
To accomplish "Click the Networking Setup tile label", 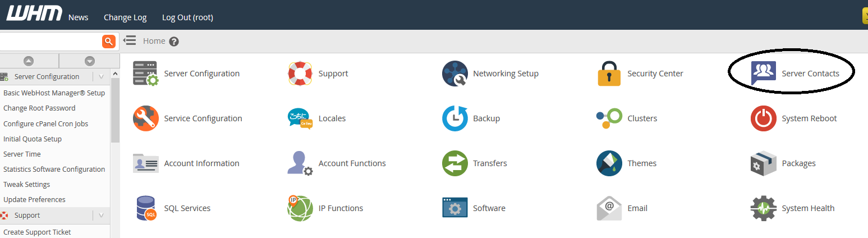I will tap(506, 74).
